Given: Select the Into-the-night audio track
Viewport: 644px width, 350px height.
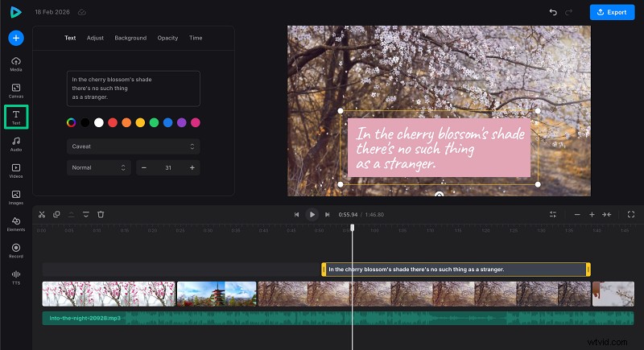Looking at the screenshot, I should coord(338,319).
